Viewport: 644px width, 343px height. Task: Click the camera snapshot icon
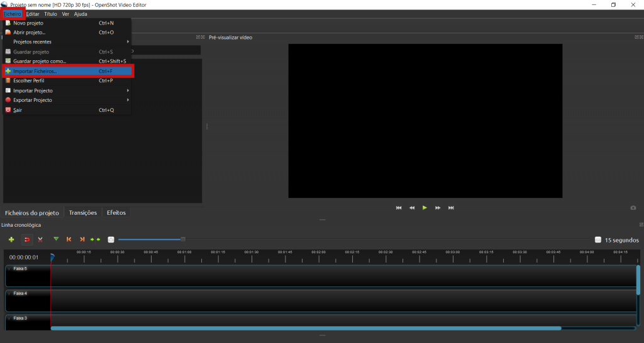[633, 208]
